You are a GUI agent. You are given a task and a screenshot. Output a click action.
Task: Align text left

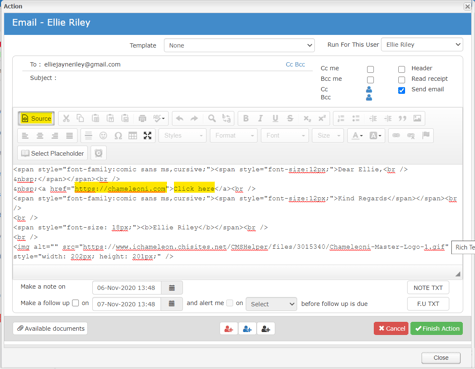[x=25, y=136]
